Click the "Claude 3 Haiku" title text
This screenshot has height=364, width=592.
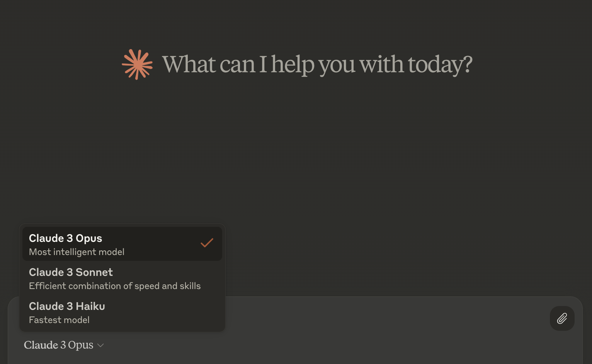[67, 306]
